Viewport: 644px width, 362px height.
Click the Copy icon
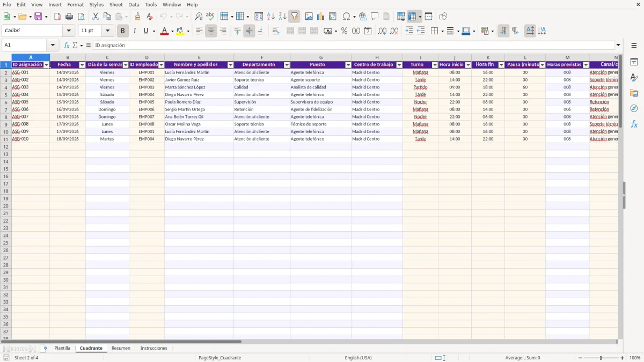107,16
